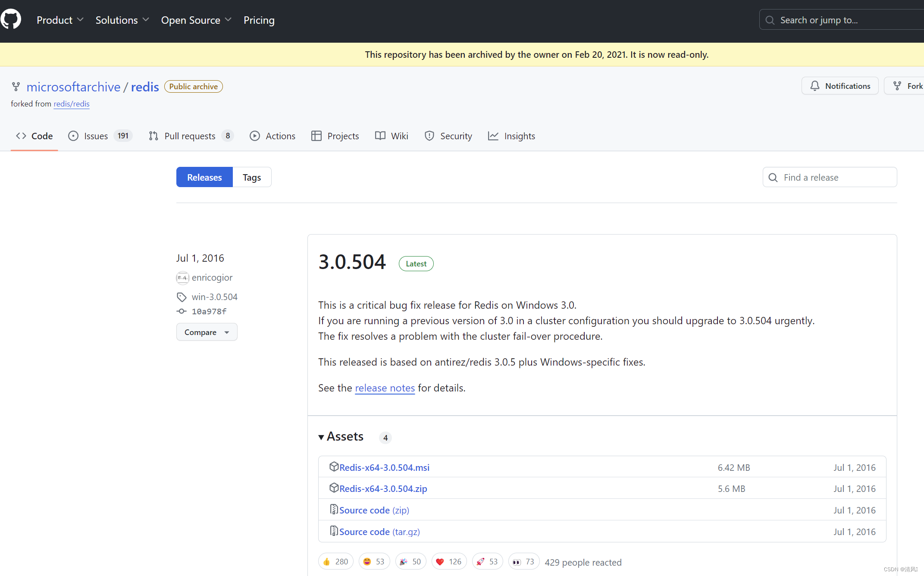Click the Fork button
The image size is (924, 576).
pos(904,86)
